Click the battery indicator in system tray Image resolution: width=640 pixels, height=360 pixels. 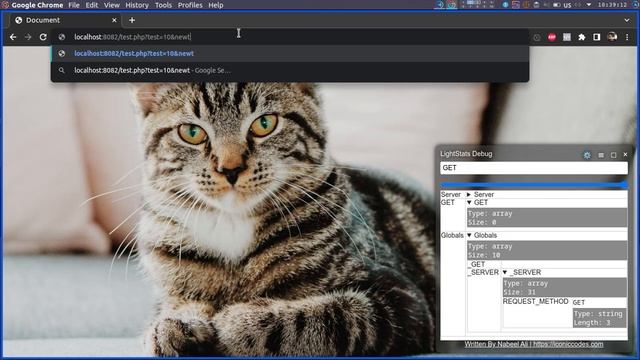556,5
